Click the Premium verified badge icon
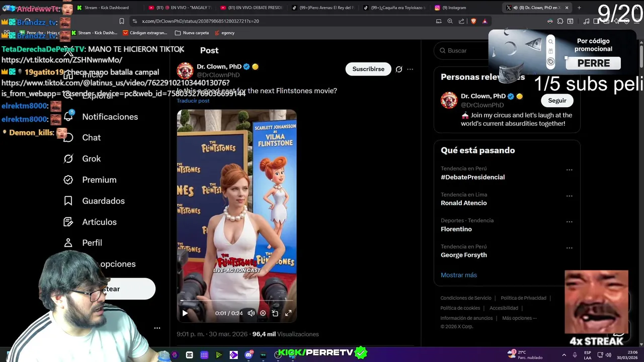Viewport: 644px width, 362px height. coord(68,179)
